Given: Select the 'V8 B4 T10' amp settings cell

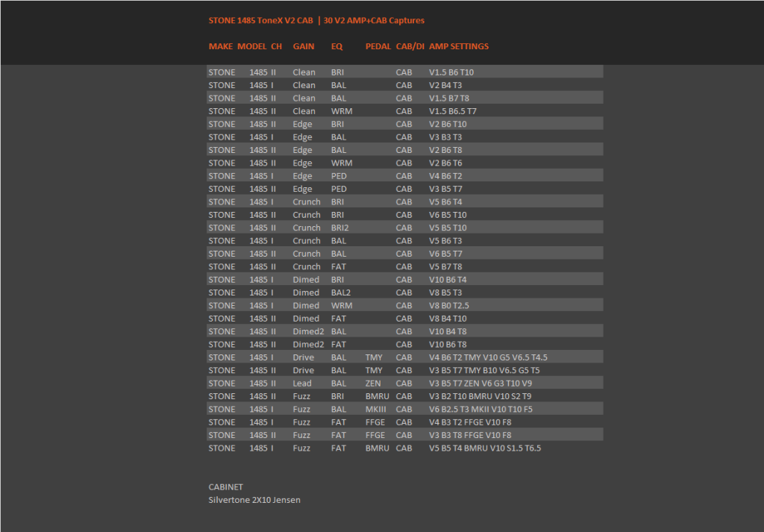Looking at the screenshot, I should (448, 319).
